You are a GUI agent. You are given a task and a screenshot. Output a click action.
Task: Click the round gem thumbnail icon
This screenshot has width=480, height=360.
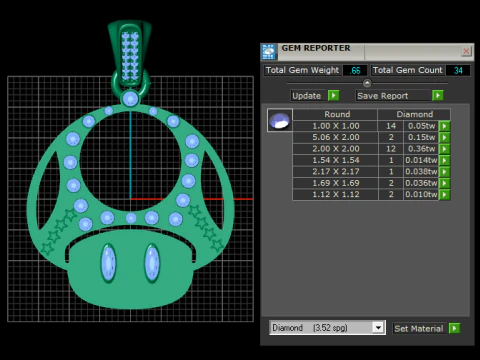(x=280, y=120)
